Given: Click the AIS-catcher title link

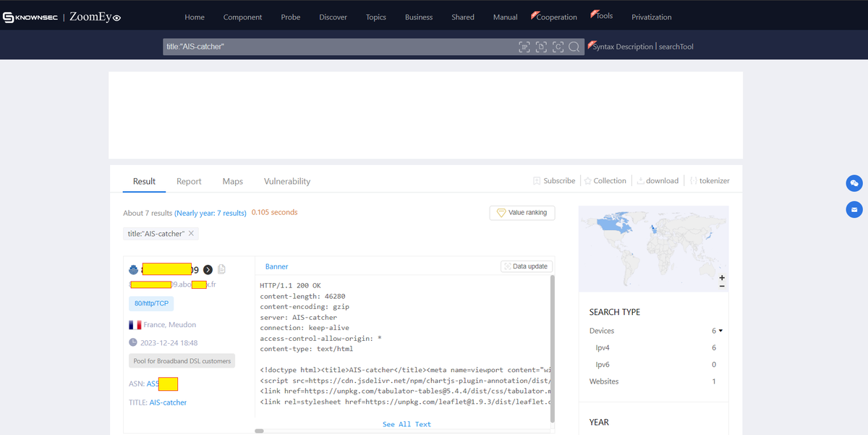Looking at the screenshot, I should pyautogui.click(x=168, y=402).
